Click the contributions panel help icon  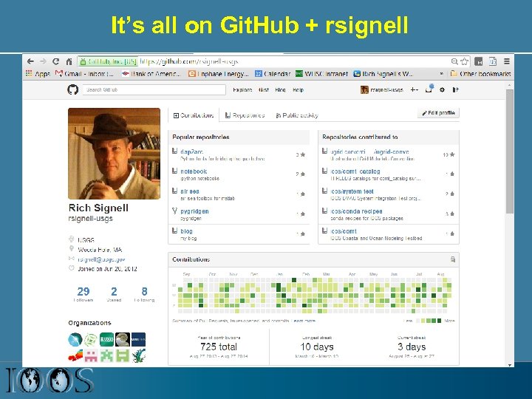[453, 259]
